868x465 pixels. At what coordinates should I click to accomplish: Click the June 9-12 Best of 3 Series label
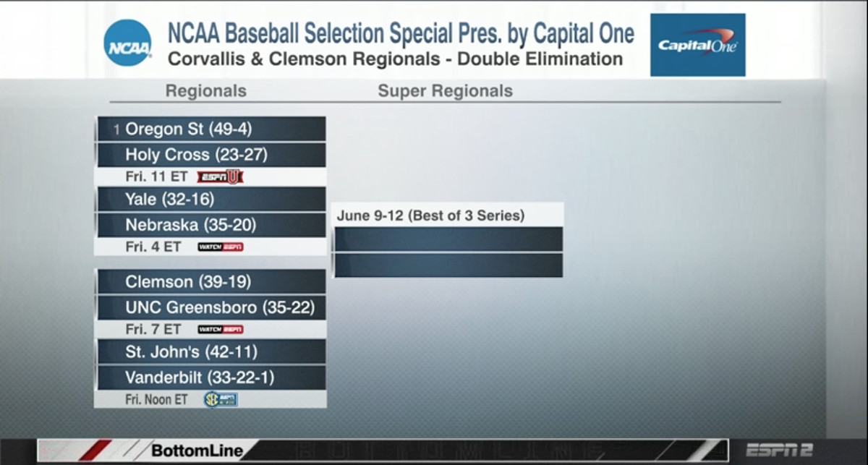[x=430, y=216]
